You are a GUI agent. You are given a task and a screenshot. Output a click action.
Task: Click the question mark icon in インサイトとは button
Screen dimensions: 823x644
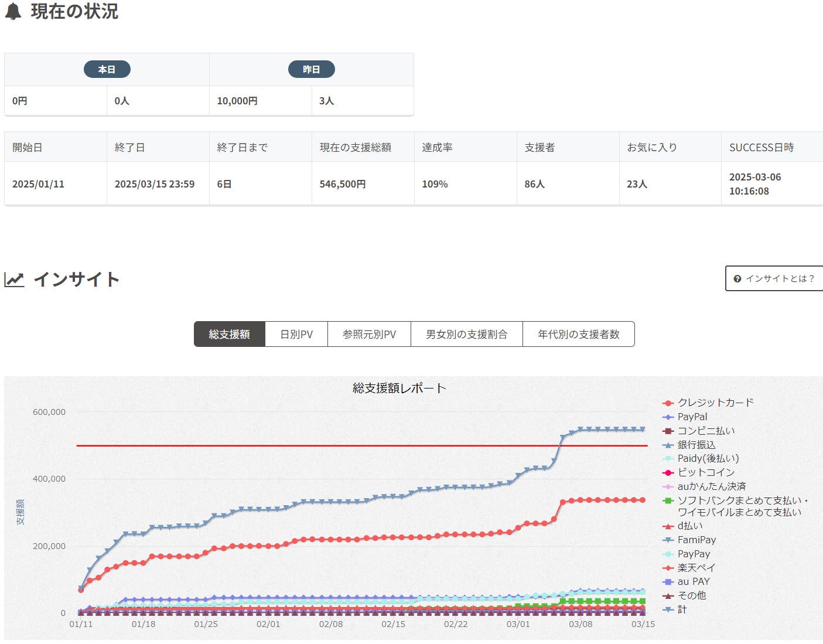[x=737, y=279]
